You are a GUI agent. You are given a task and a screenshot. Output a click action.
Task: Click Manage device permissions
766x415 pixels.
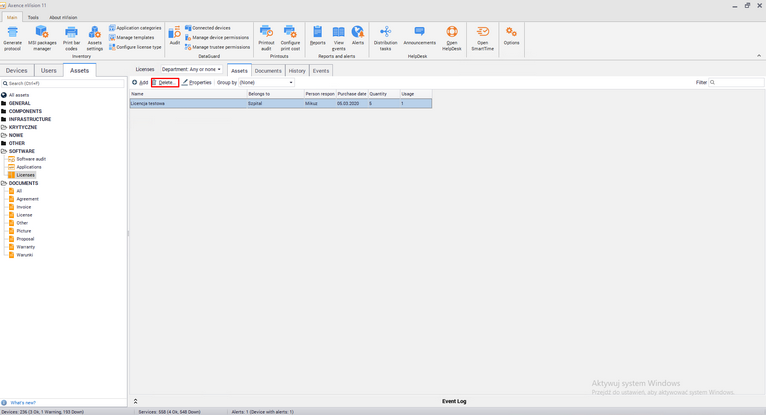pos(220,37)
